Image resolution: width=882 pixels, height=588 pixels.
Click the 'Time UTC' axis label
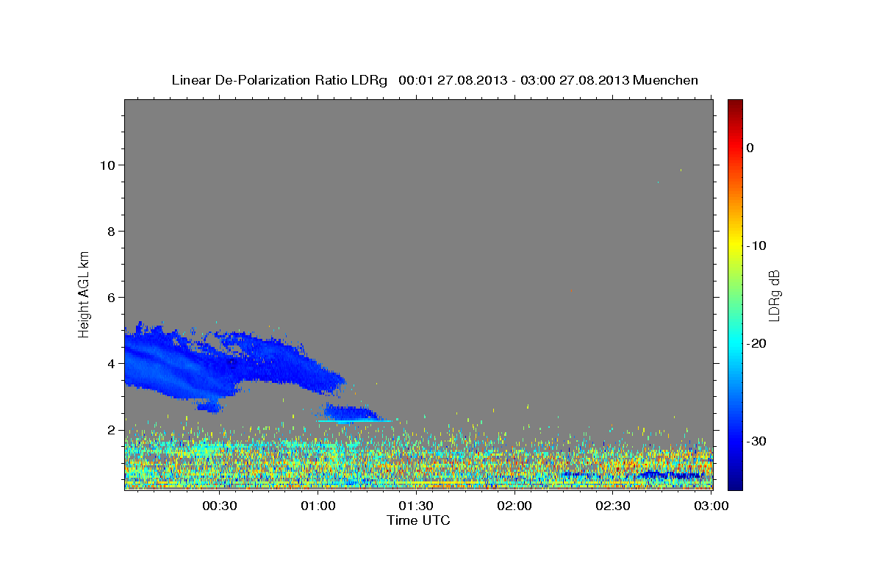pos(418,520)
